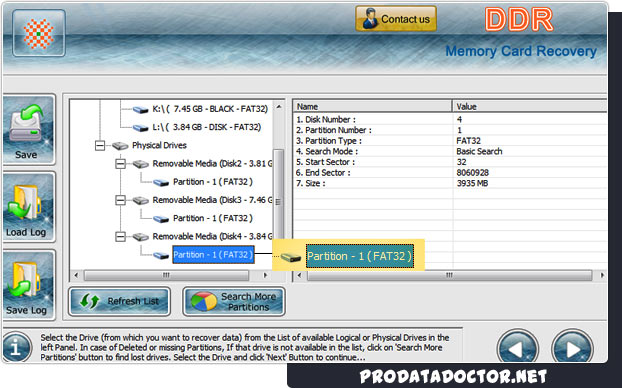Click the Disk2 removable media icon
This screenshot has width=622, height=388.
coord(140,164)
